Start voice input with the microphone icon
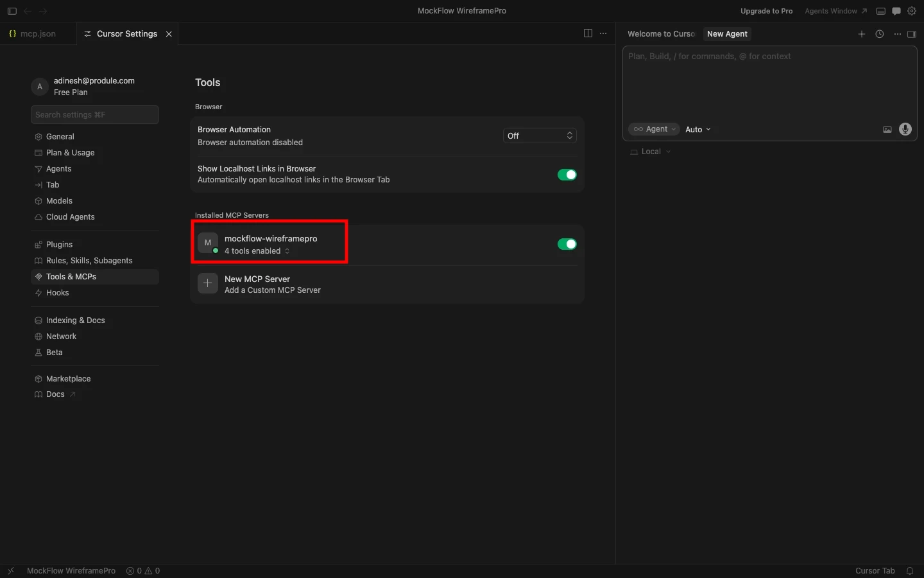The height and width of the screenshot is (578, 924). coord(905,129)
